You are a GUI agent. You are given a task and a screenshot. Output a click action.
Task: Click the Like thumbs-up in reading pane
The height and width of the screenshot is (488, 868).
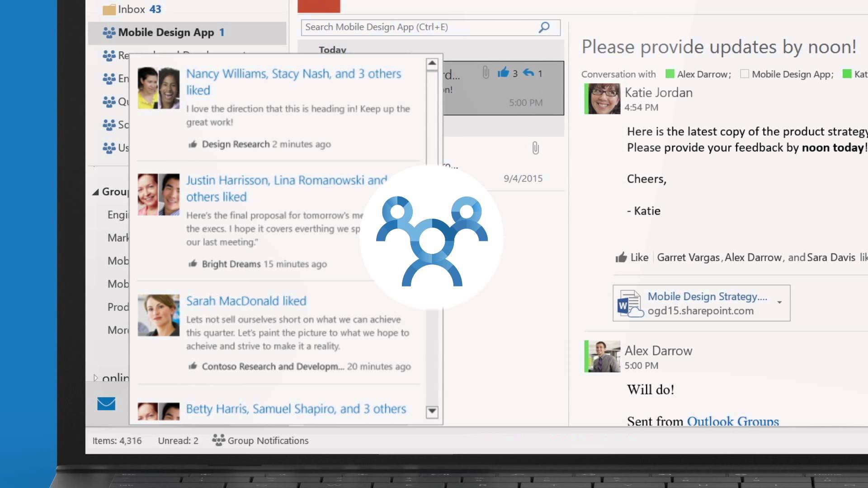tap(622, 258)
